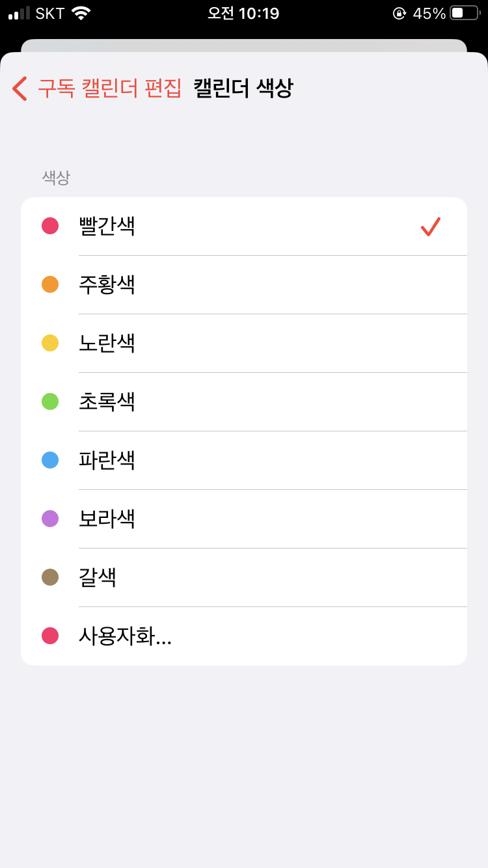Click the orange color dot
The width and height of the screenshot is (488, 868).
tap(50, 284)
